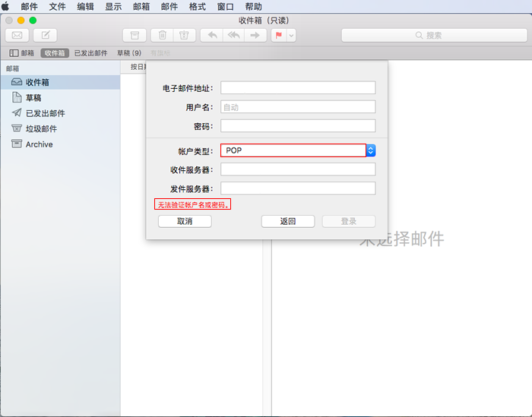Click the Get Mail envelope toolbar icon
Viewport: 532px width, 417px height.
[x=17, y=35]
